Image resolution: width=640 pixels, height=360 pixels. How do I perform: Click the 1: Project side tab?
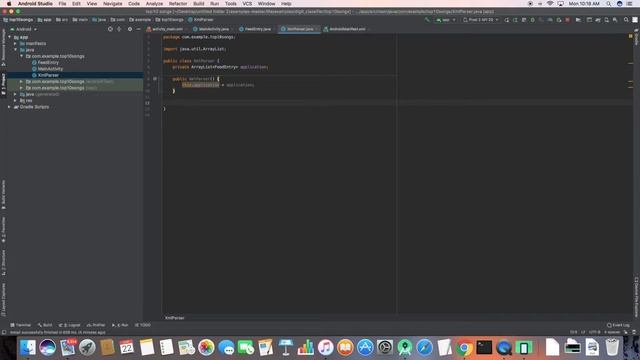tap(3, 84)
